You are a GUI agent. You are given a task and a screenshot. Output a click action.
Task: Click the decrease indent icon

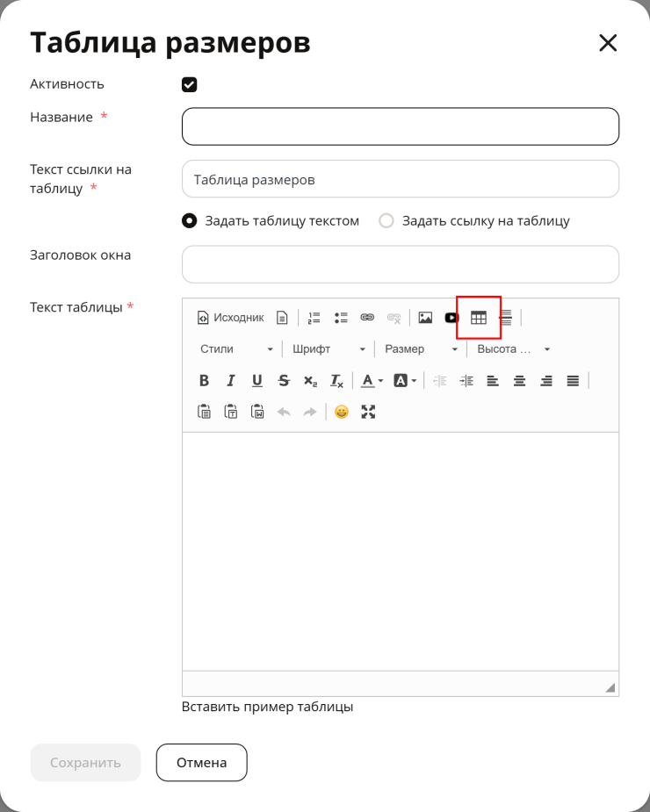439,381
